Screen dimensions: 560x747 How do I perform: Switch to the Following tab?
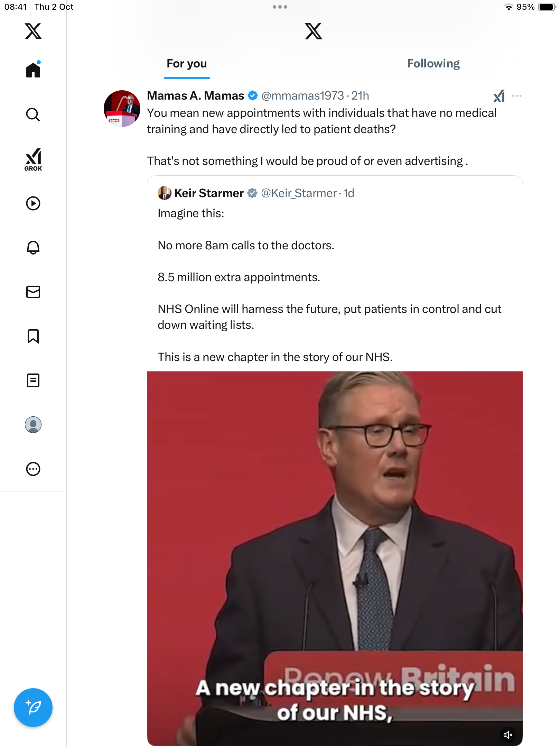433,64
